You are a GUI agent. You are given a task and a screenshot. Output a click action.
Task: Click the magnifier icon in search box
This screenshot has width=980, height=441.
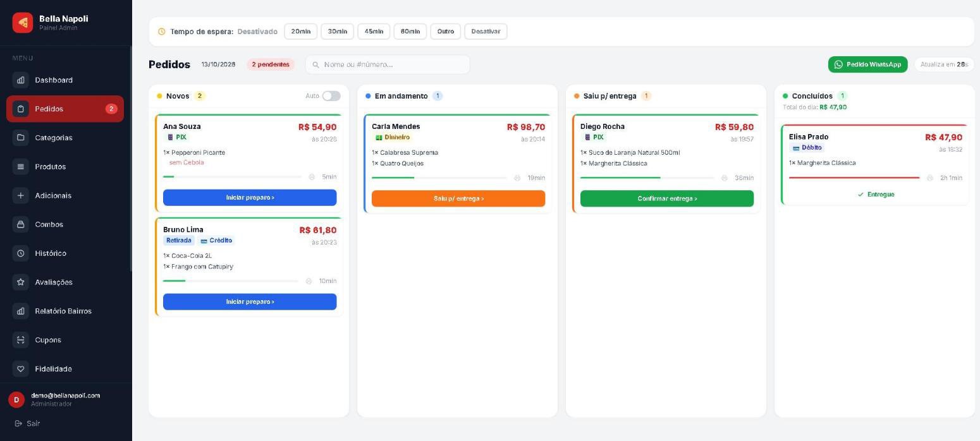(x=315, y=64)
